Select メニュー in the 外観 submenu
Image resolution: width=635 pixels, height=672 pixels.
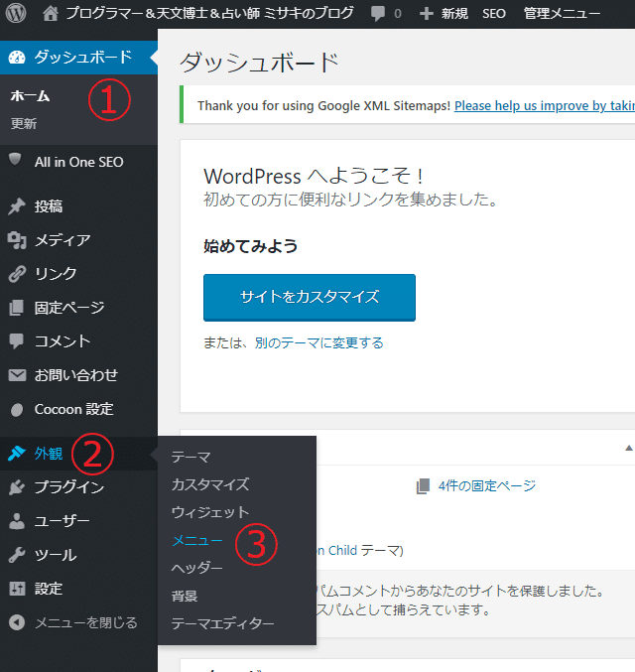coord(196,540)
